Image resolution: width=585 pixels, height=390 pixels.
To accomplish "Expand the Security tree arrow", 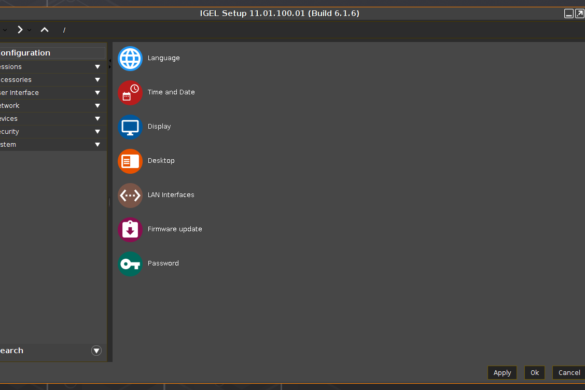I will pos(97,132).
